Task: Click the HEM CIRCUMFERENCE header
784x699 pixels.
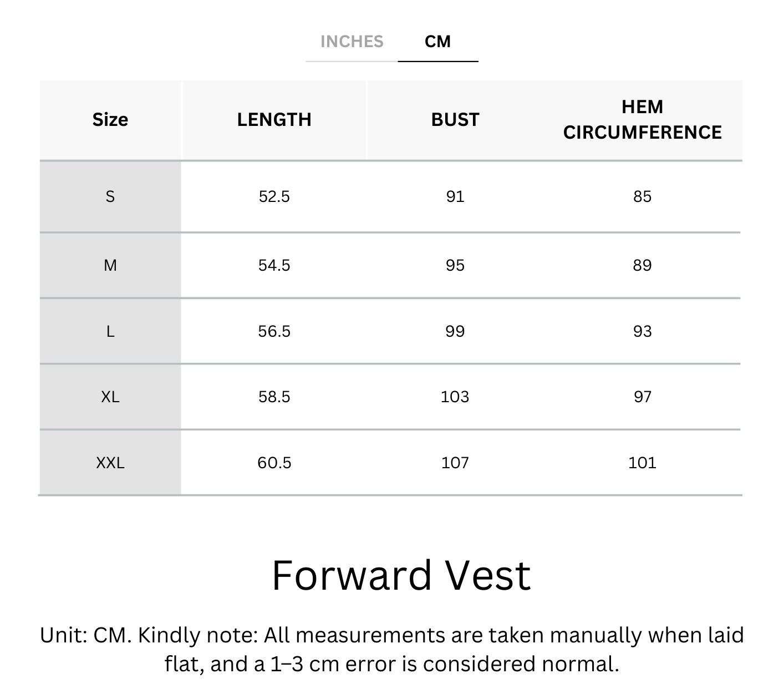Action: click(642, 120)
